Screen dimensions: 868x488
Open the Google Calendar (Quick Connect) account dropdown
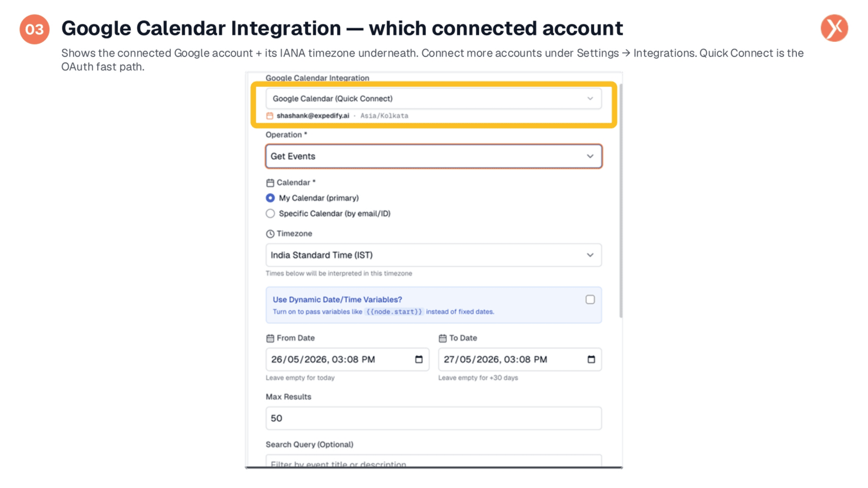(433, 99)
